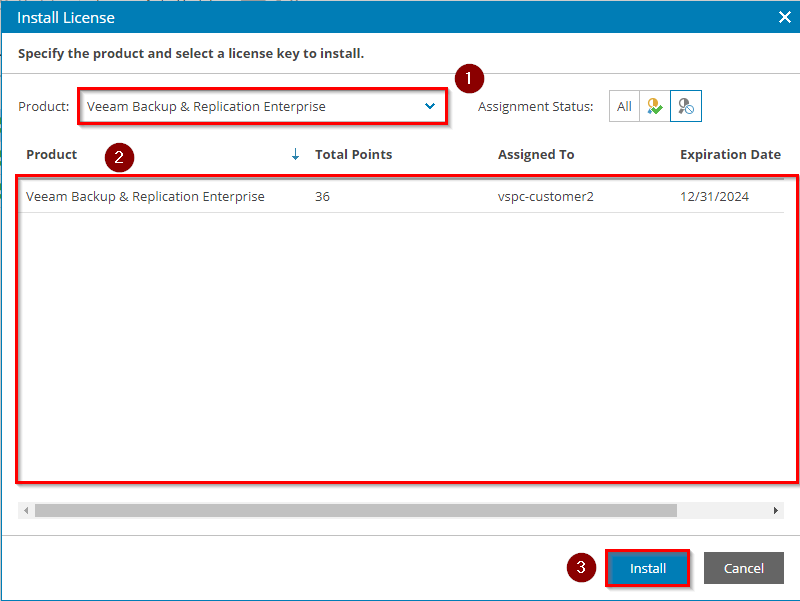Filter by assigned licenses icon
This screenshot has height=601, width=800.
pos(655,106)
